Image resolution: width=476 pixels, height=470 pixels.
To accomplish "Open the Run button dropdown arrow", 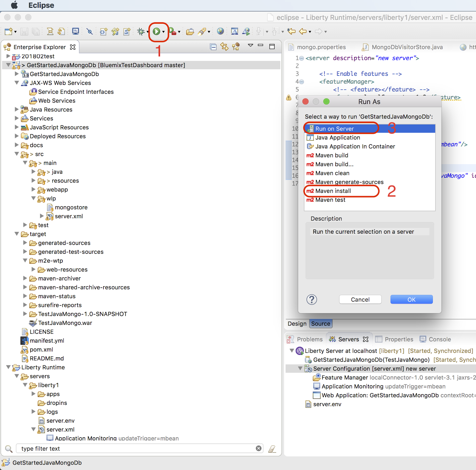I will [x=163, y=32].
